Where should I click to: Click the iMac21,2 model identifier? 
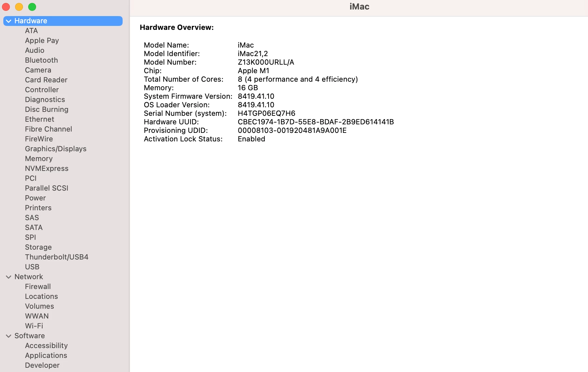point(253,54)
